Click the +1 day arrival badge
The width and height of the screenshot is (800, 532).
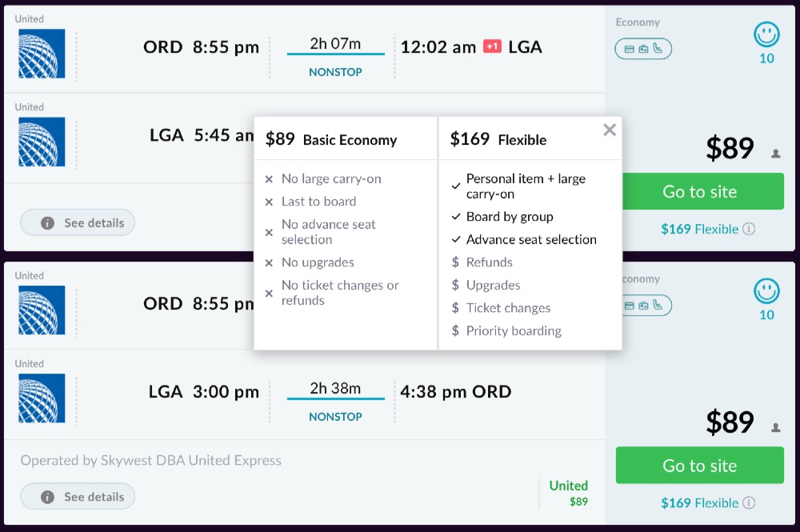[x=492, y=47]
